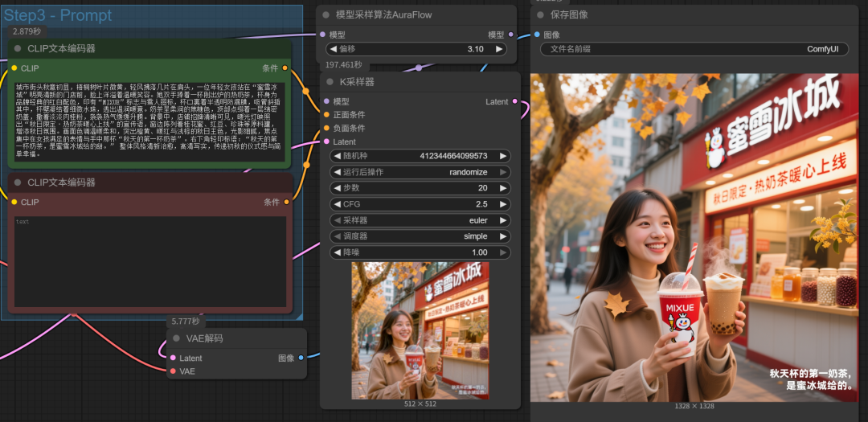
Task: Switch to the previous 采样器 with the left arrow
Action: coord(337,220)
